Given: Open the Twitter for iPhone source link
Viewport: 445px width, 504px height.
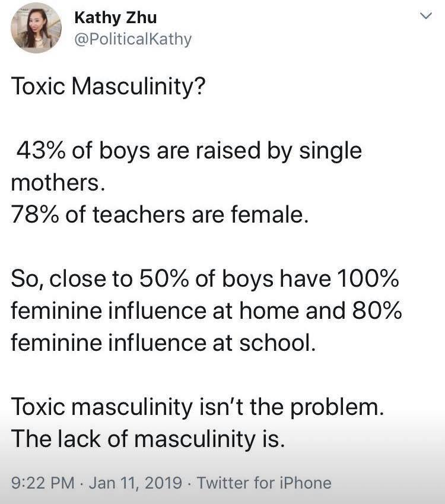Looking at the screenshot, I should 264,483.
